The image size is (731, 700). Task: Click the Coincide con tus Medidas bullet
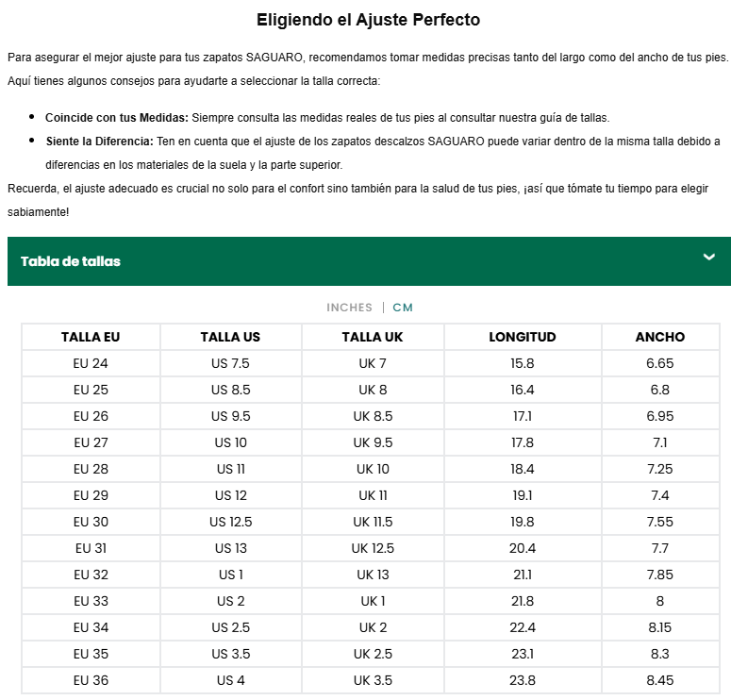coord(117,118)
